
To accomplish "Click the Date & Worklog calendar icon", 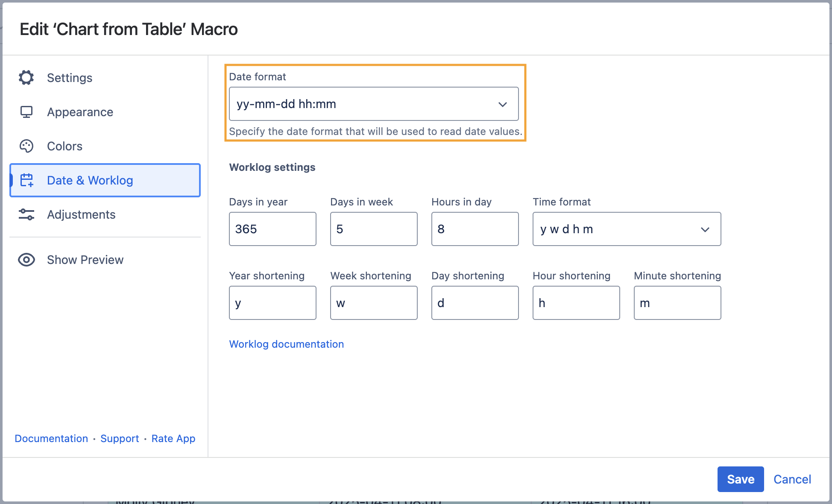I will [27, 180].
